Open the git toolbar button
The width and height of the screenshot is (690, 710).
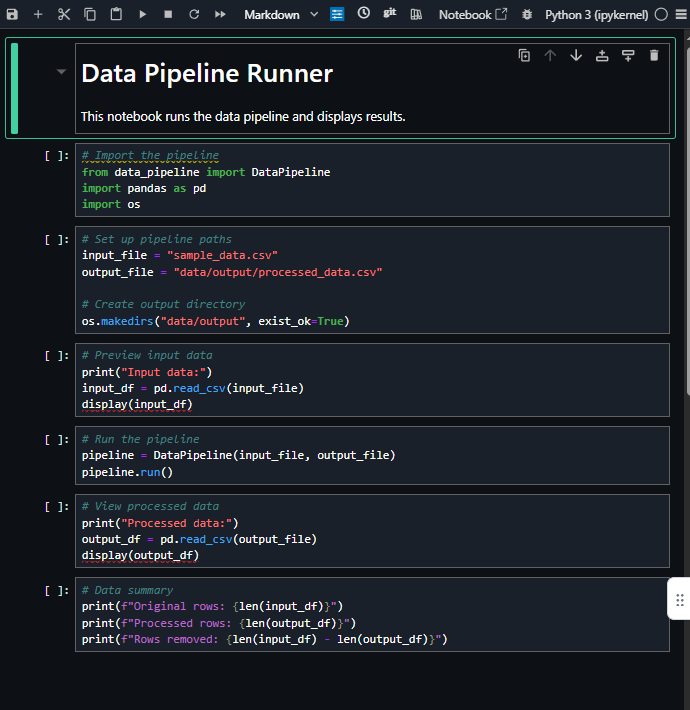coord(389,13)
